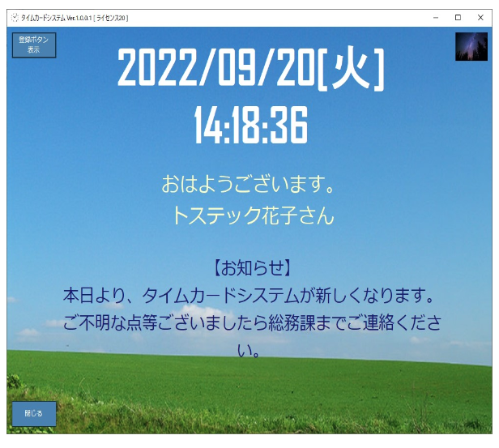The width and height of the screenshot is (499, 448).
Task: Select the employee name トステック花子さん
Action: click(252, 216)
